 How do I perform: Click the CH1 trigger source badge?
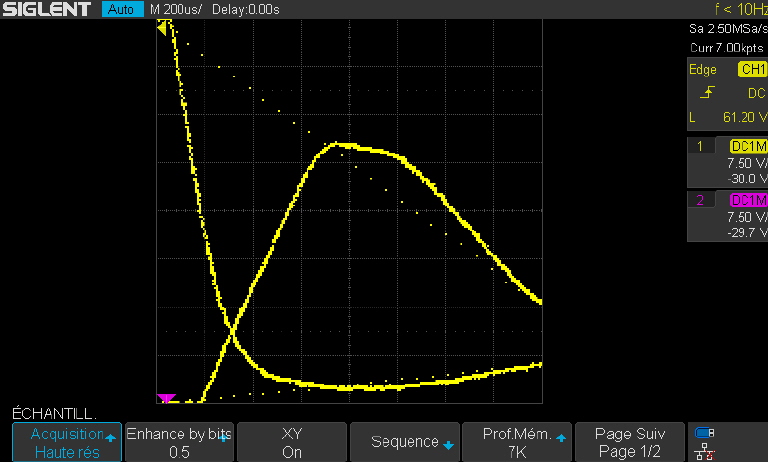point(752,70)
